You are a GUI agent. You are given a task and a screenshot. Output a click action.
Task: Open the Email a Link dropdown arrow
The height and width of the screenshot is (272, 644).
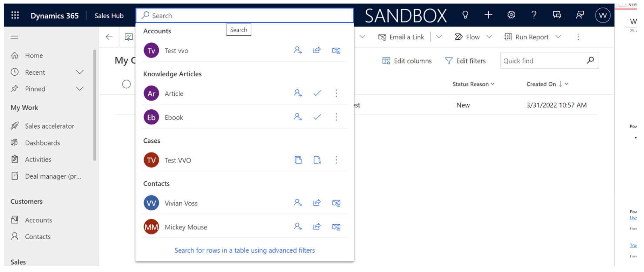click(439, 36)
